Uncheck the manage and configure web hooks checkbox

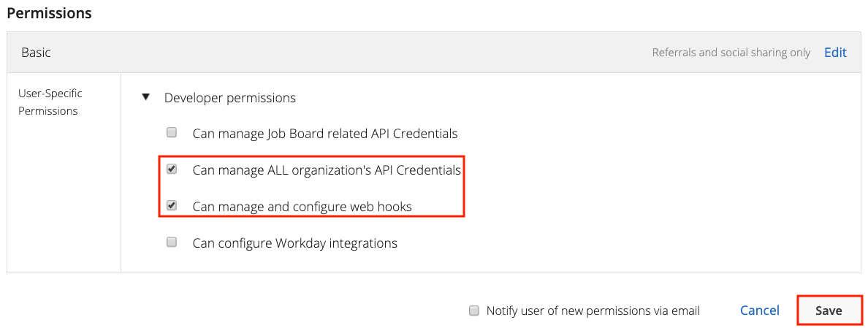(x=172, y=206)
